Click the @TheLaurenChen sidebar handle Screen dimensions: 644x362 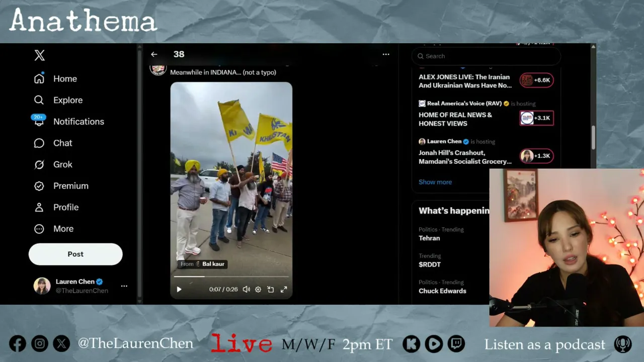pos(82,291)
